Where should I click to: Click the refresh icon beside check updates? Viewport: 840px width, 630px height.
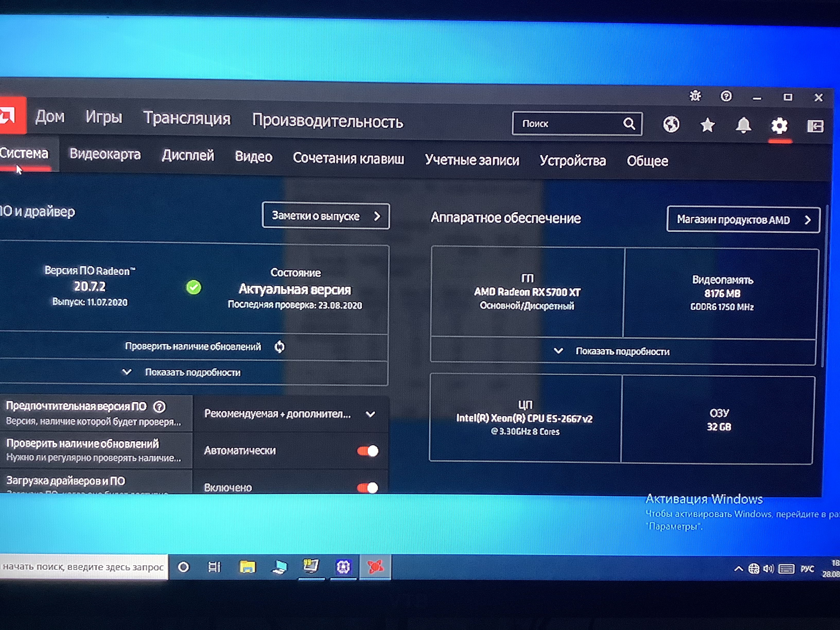[279, 347]
